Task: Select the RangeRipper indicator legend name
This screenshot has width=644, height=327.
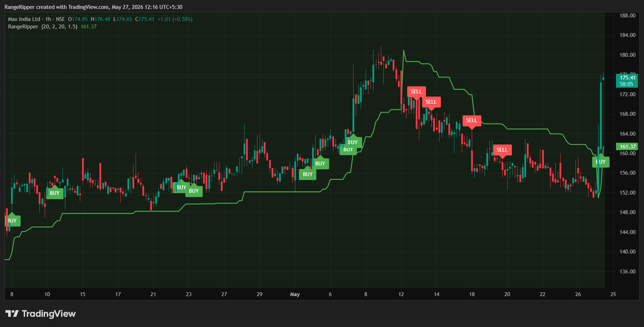Action: 22,27
